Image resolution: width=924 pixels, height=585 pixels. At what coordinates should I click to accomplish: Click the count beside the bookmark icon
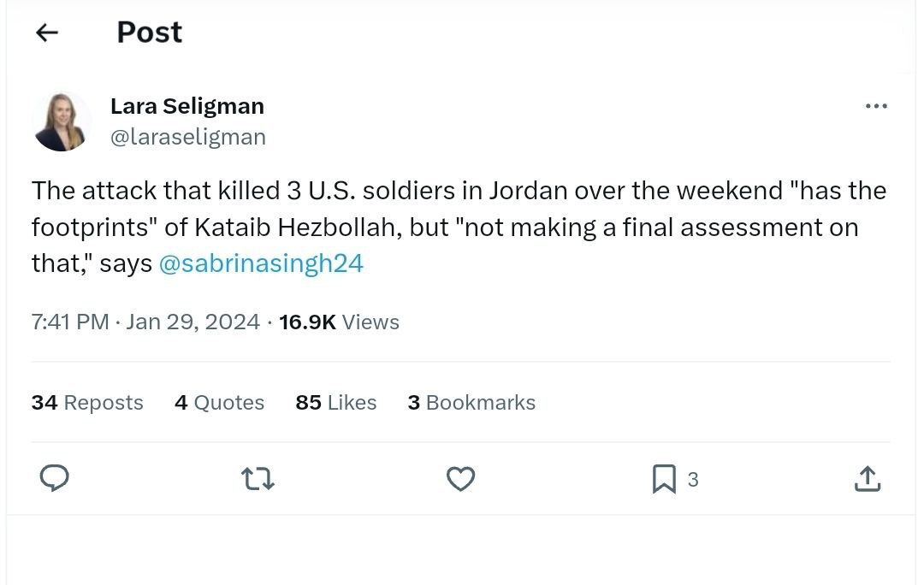tap(693, 480)
